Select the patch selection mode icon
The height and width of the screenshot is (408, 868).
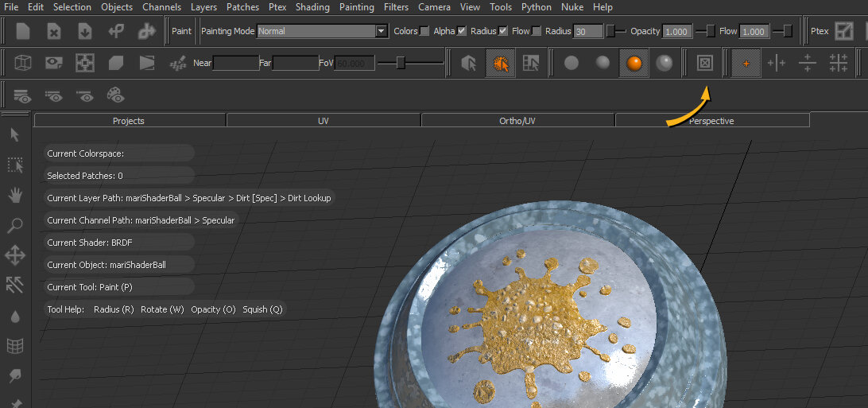pos(500,63)
